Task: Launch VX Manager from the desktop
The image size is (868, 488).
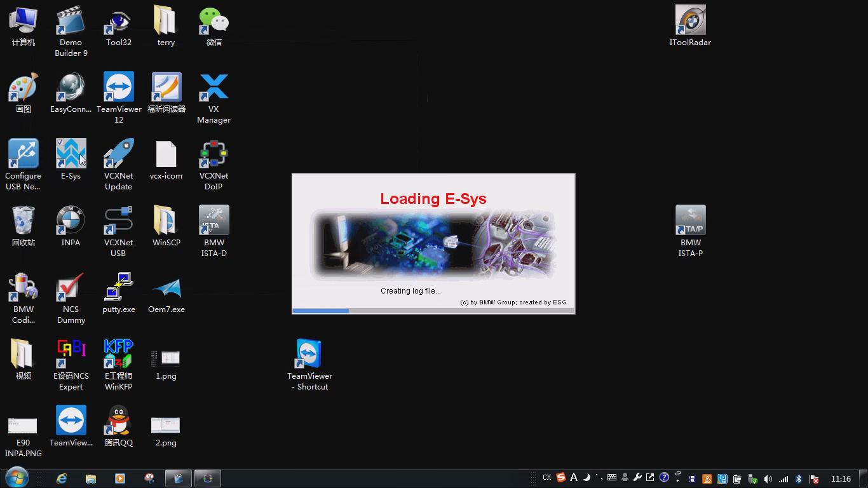Action: click(x=214, y=88)
